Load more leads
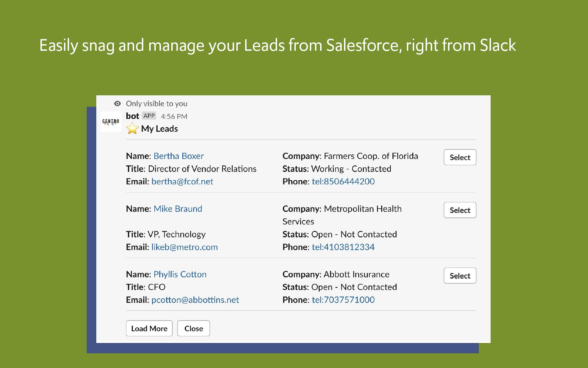The height and width of the screenshot is (368, 588). click(149, 328)
